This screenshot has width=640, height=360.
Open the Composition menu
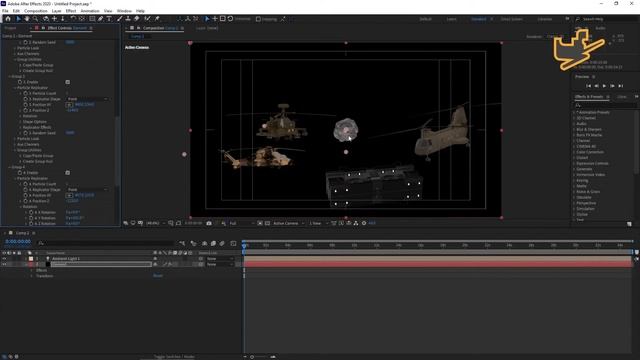pyautogui.click(x=36, y=11)
